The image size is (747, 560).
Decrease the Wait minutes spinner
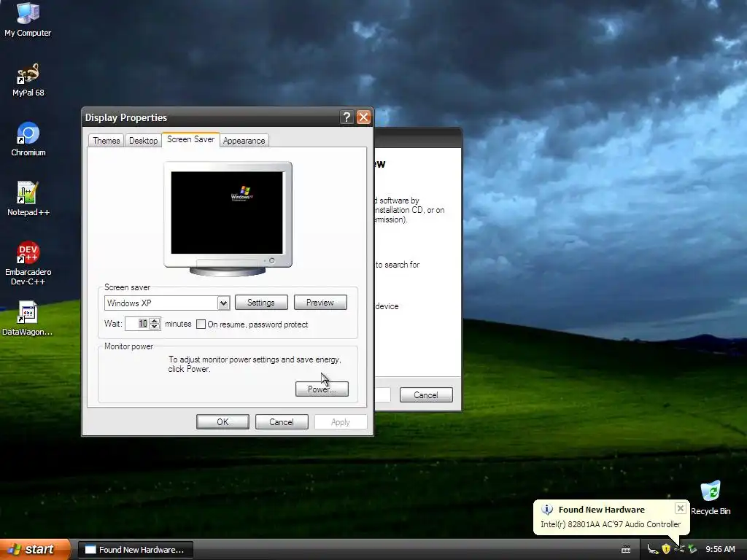154,327
